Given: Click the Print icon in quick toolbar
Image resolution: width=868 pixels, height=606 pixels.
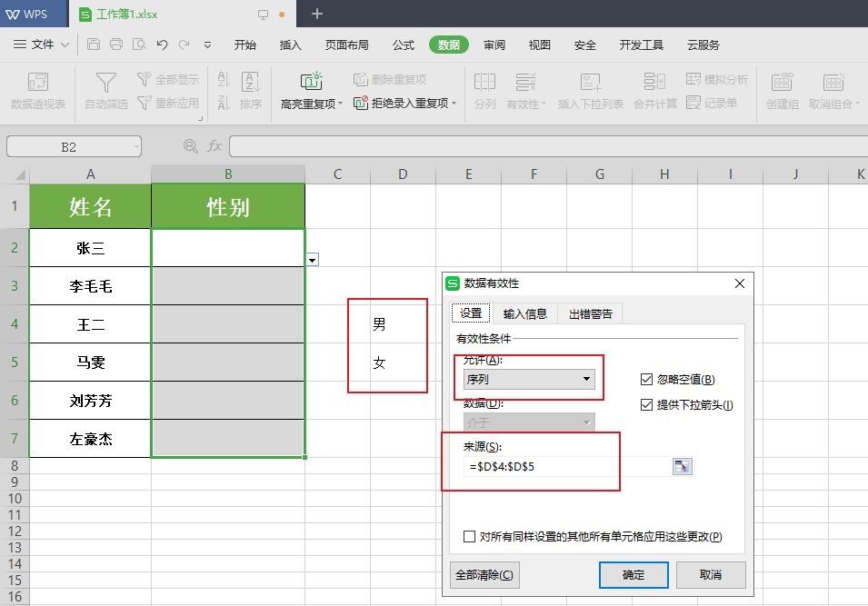Looking at the screenshot, I should (x=116, y=45).
